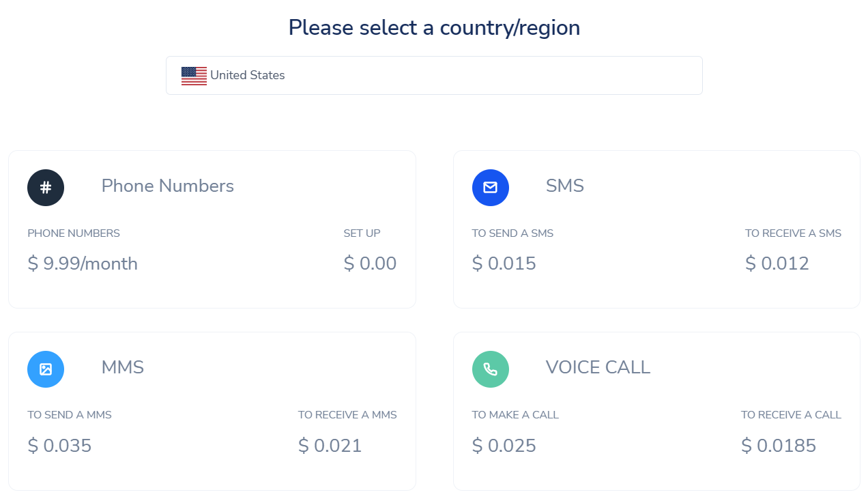Select the SMS envelope icon
This screenshot has width=868, height=501.
(491, 187)
